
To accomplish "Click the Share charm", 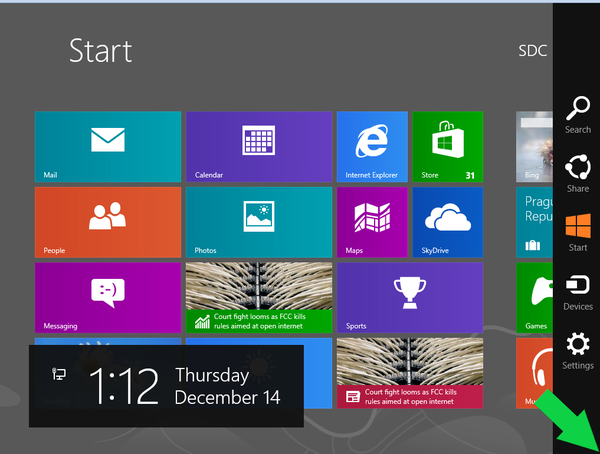I will click(x=578, y=173).
